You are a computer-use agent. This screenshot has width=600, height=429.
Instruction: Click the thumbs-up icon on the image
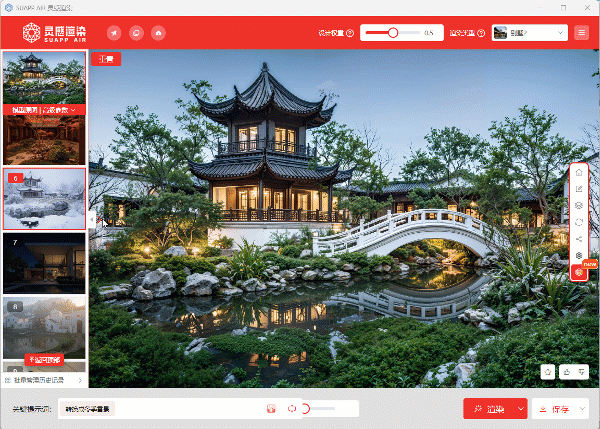(566, 371)
